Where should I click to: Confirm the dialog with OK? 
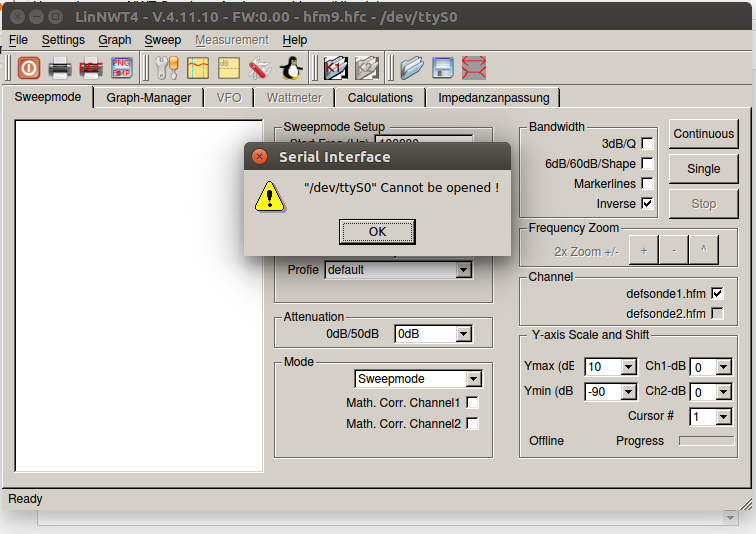[x=377, y=232]
